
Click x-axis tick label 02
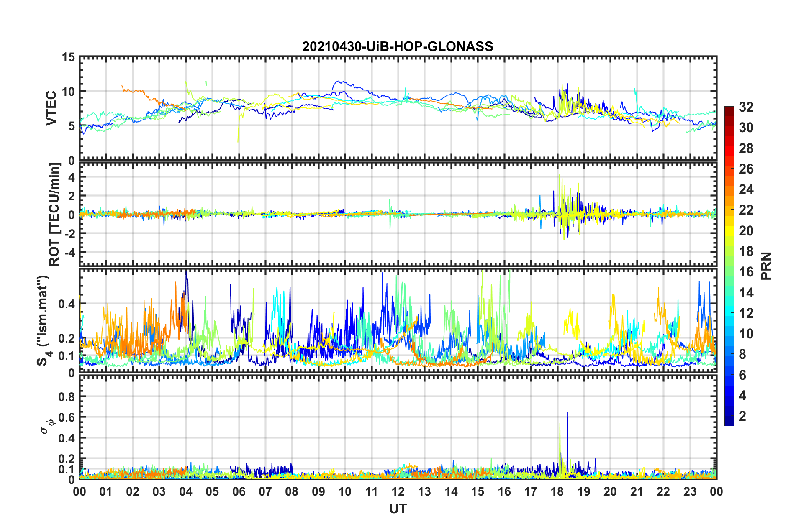tap(133, 491)
